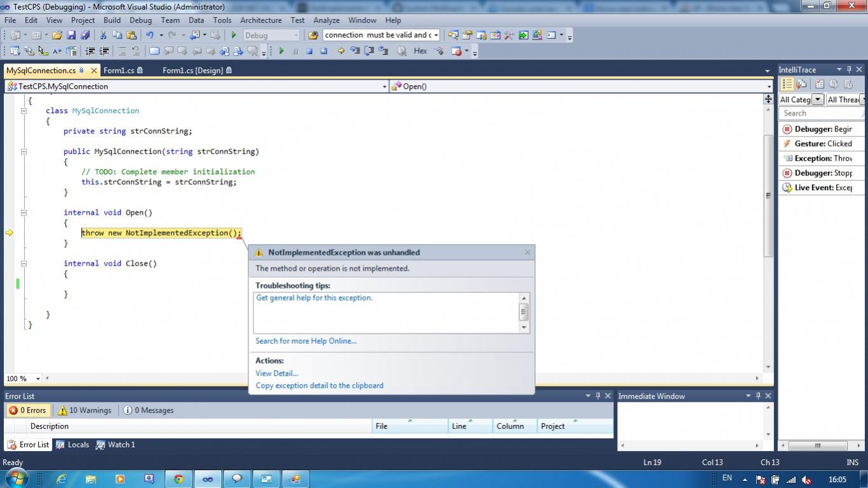Image resolution: width=868 pixels, height=488 pixels.
Task: Save the current file
Action: 71,35
